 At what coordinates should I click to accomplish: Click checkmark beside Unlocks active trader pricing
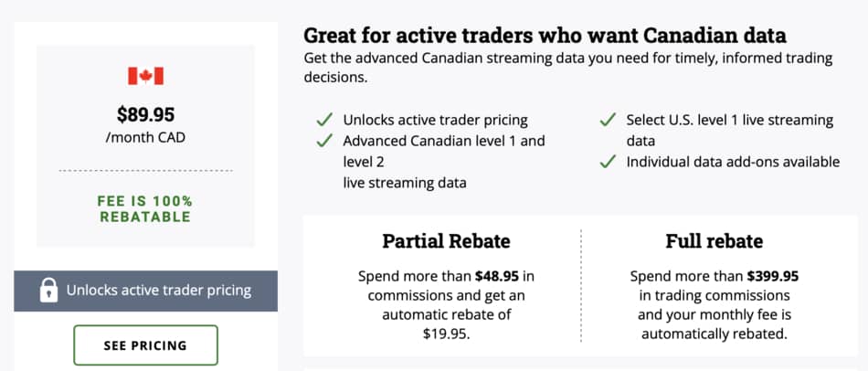pyautogui.click(x=323, y=120)
